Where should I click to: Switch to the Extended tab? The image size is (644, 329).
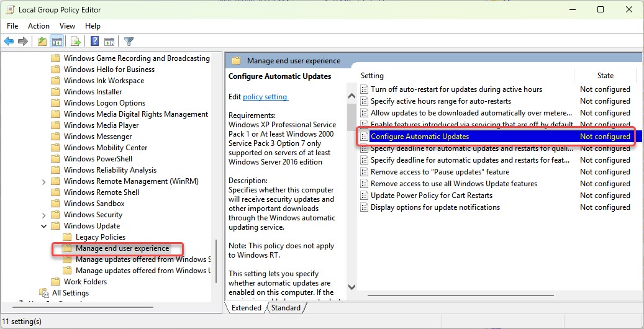tap(247, 308)
